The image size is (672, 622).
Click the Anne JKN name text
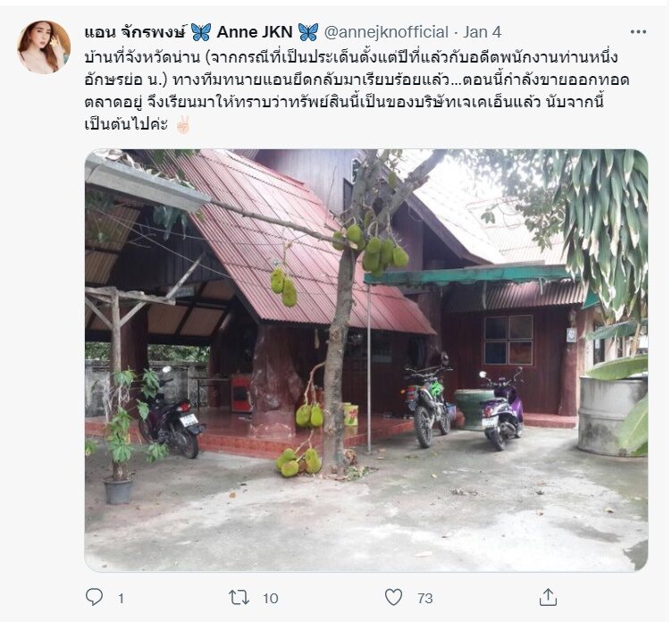pyautogui.click(x=255, y=32)
